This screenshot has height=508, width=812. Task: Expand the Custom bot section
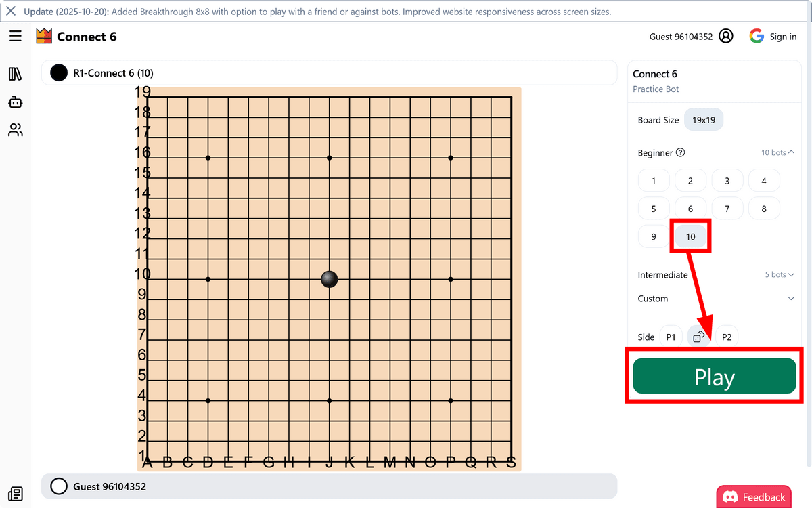click(x=791, y=299)
